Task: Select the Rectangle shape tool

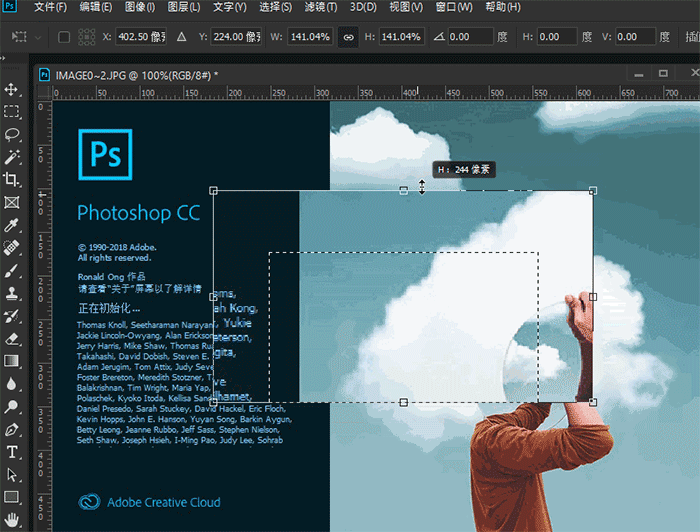Action: (11, 497)
